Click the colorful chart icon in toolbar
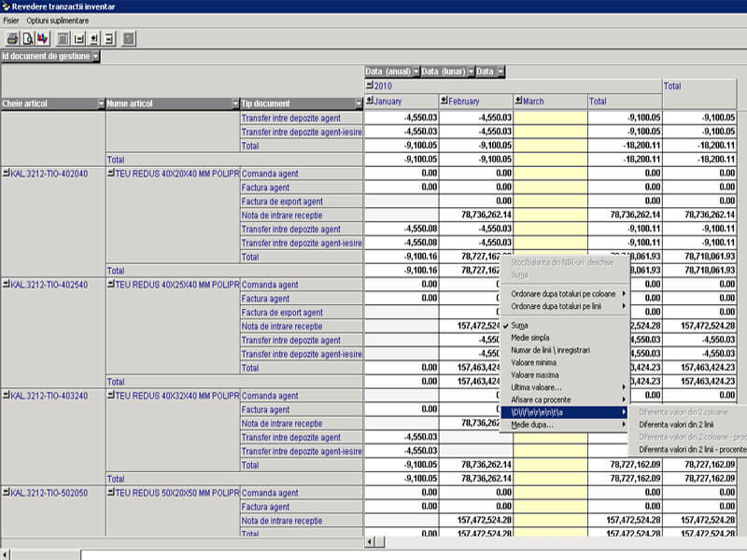The height and width of the screenshot is (560, 747). click(x=42, y=38)
